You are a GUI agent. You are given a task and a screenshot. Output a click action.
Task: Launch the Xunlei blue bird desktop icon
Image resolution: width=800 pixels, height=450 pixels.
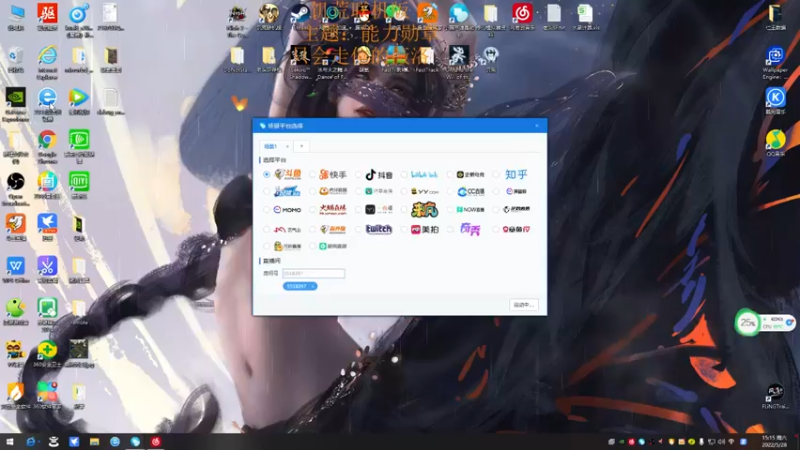pos(47,227)
